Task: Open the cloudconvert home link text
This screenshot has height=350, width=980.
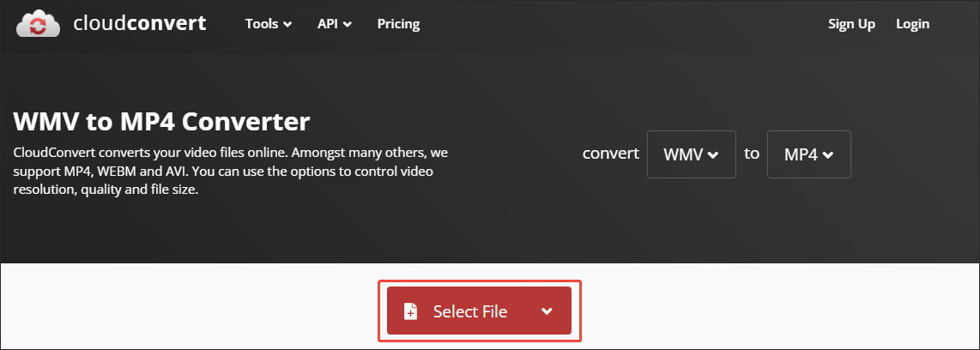Action: [139, 23]
